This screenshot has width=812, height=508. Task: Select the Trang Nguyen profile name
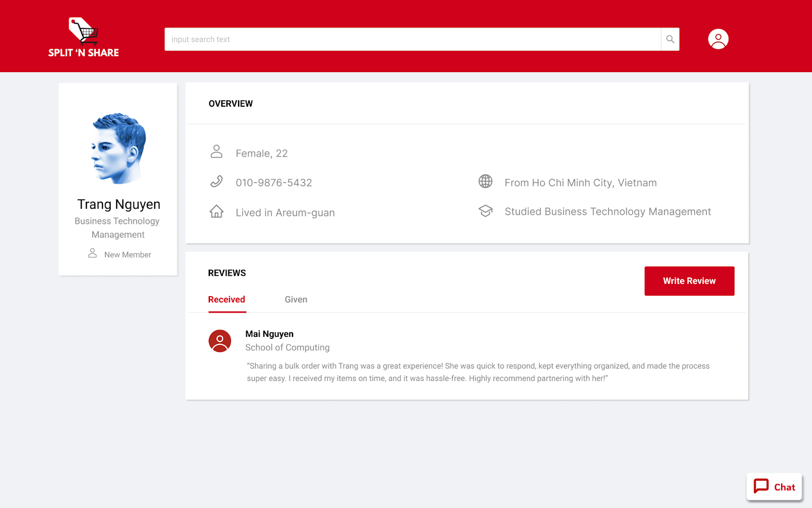(x=119, y=204)
